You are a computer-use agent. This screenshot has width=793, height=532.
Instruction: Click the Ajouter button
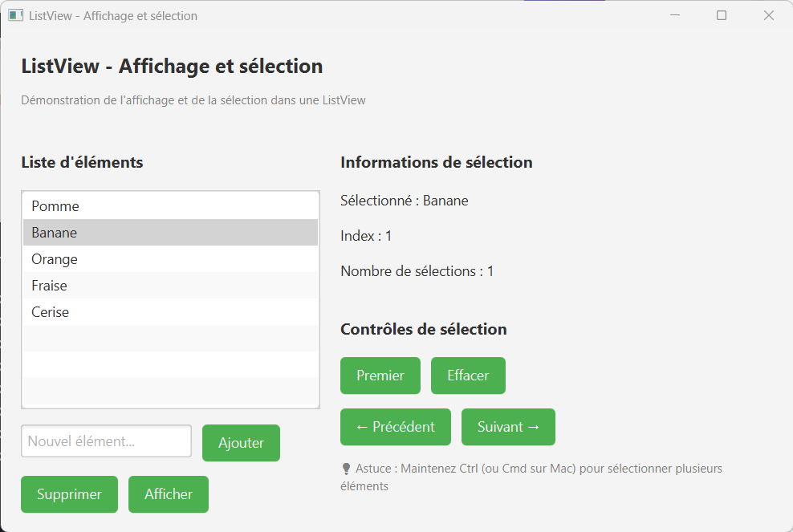coord(241,442)
